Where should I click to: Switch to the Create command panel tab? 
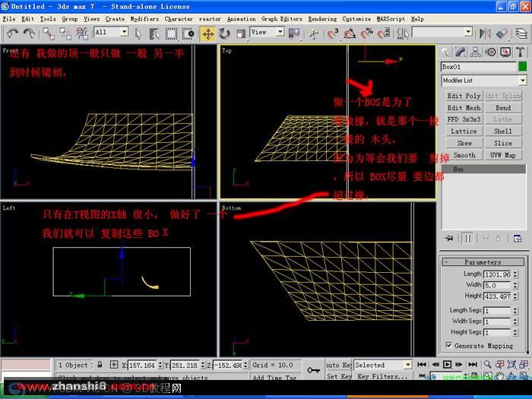(x=446, y=52)
